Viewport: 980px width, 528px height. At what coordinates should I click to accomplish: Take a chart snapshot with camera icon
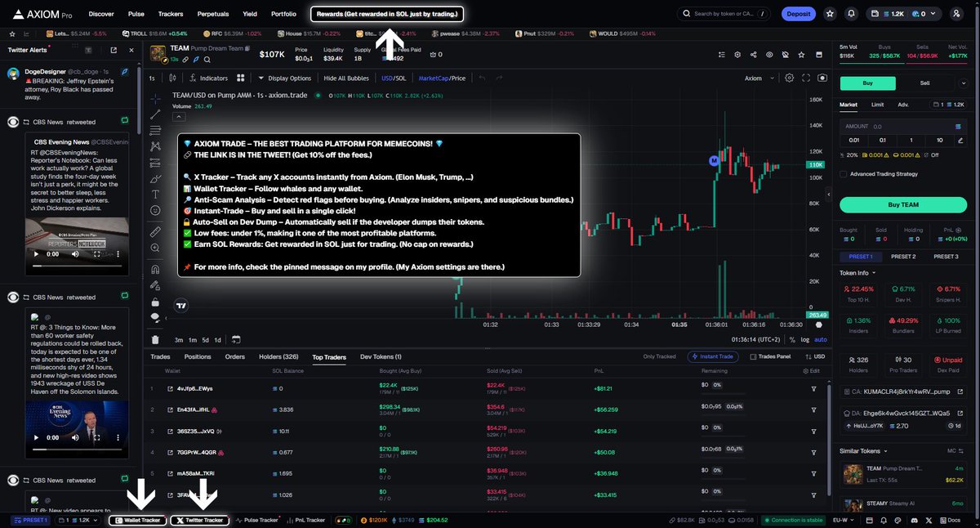click(x=822, y=78)
